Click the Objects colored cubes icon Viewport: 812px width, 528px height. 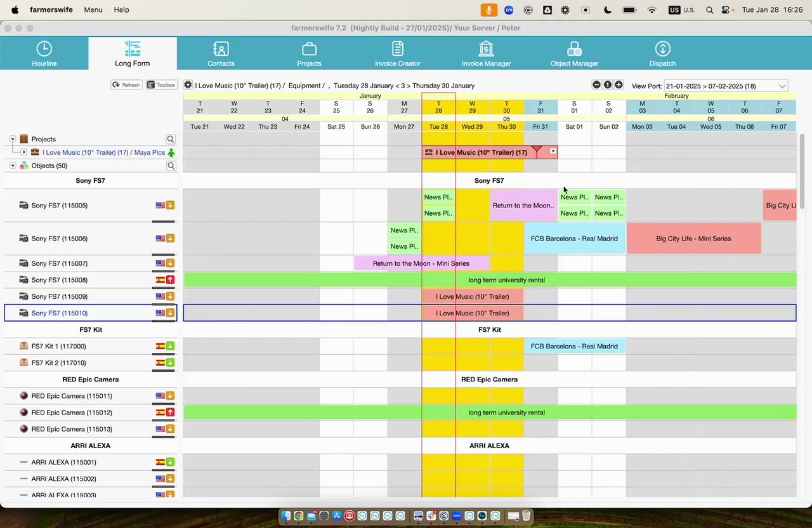pos(24,166)
